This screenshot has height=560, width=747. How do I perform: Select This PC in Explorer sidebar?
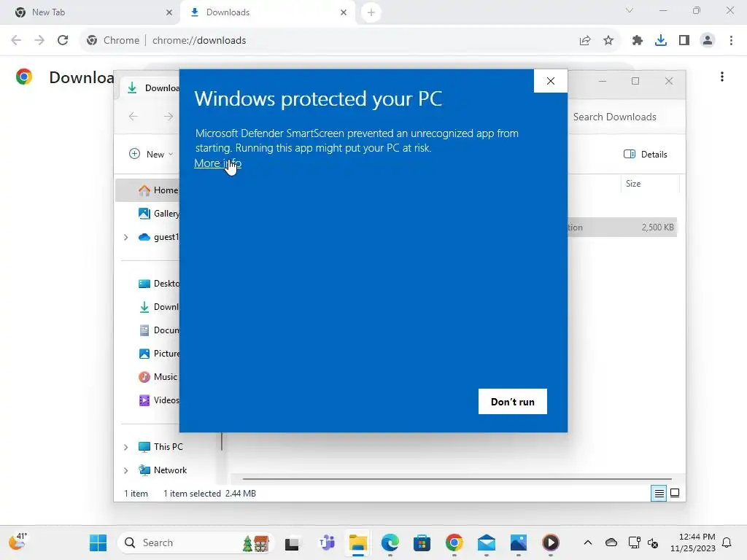click(x=160, y=447)
